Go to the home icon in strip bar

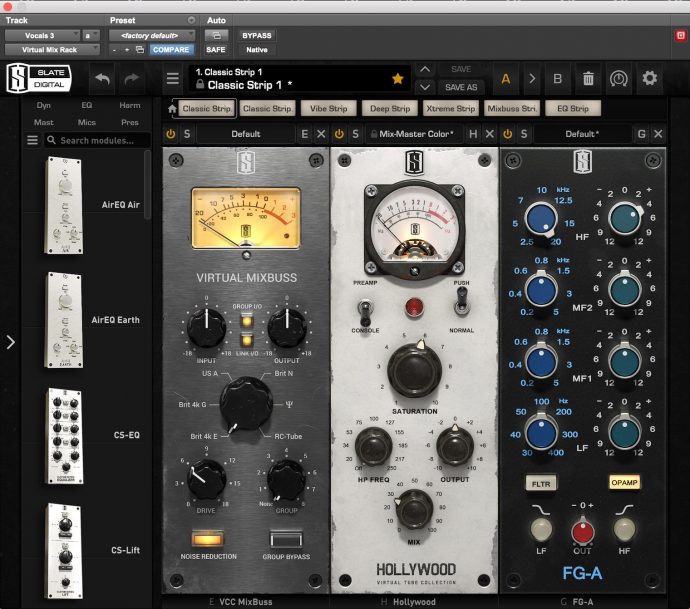click(x=172, y=109)
